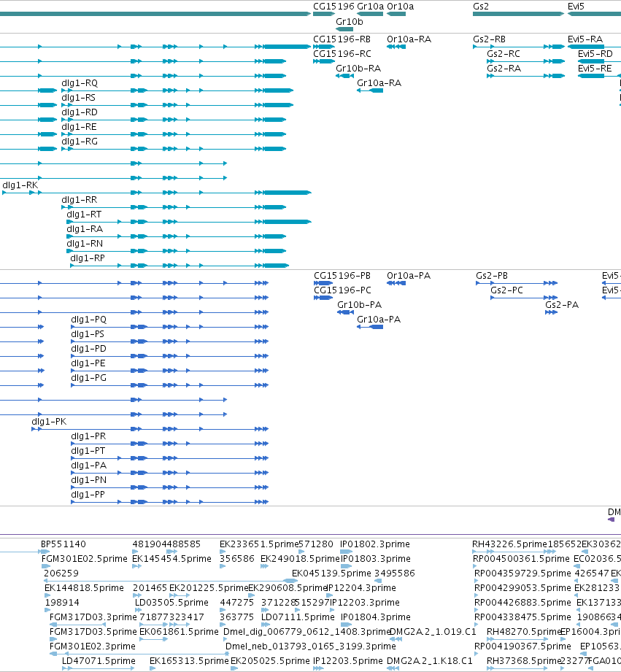The height and width of the screenshot is (672, 621).
Task: Select the dlg1-RS transcript label
Action: pyautogui.click(x=78, y=98)
